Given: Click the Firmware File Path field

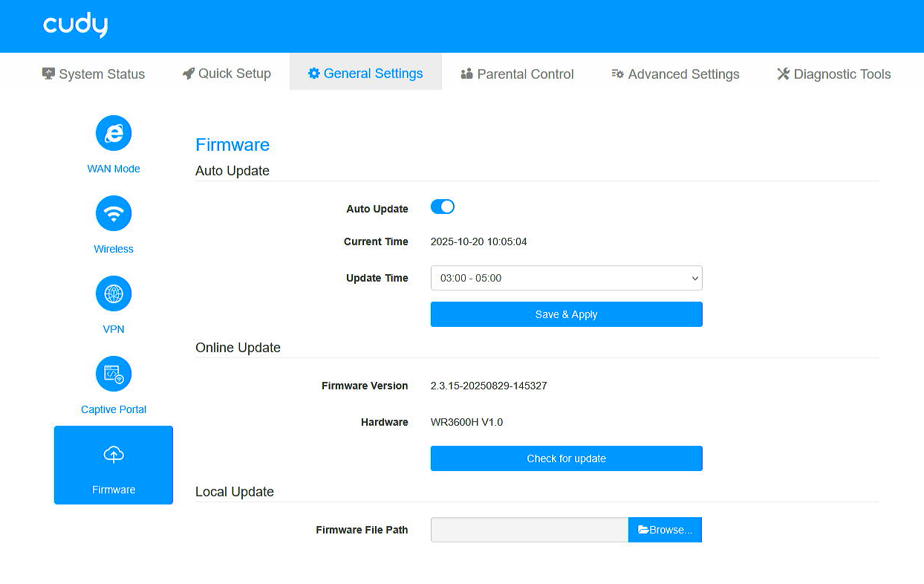Looking at the screenshot, I should [x=529, y=530].
